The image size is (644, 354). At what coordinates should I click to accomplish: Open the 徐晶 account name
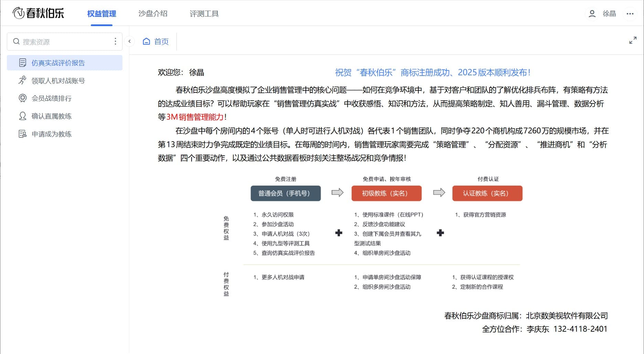609,13
